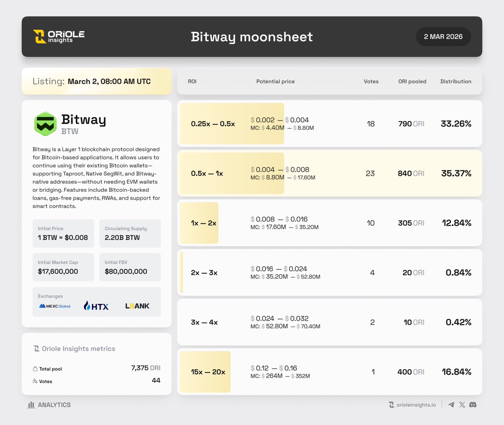Click the MEXC Global exchange logo
Image resolution: width=504 pixels, height=425 pixels.
pos(55,306)
